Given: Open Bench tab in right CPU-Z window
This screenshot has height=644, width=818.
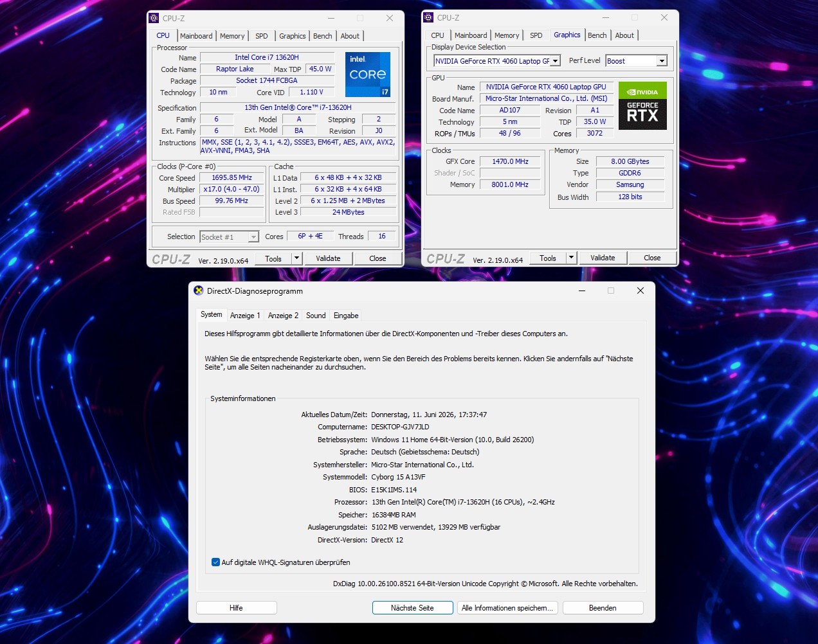Looking at the screenshot, I should [x=597, y=35].
